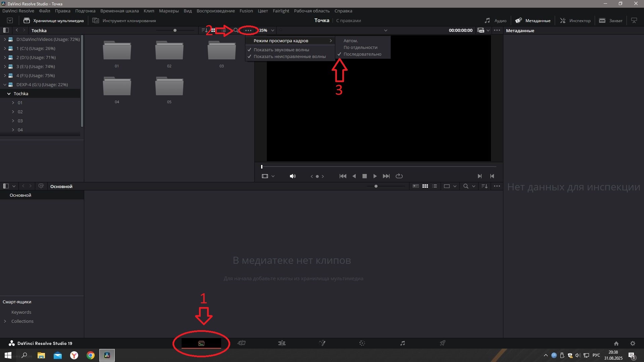Collapse the Tochka folder tree node

click(x=9, y=94)
